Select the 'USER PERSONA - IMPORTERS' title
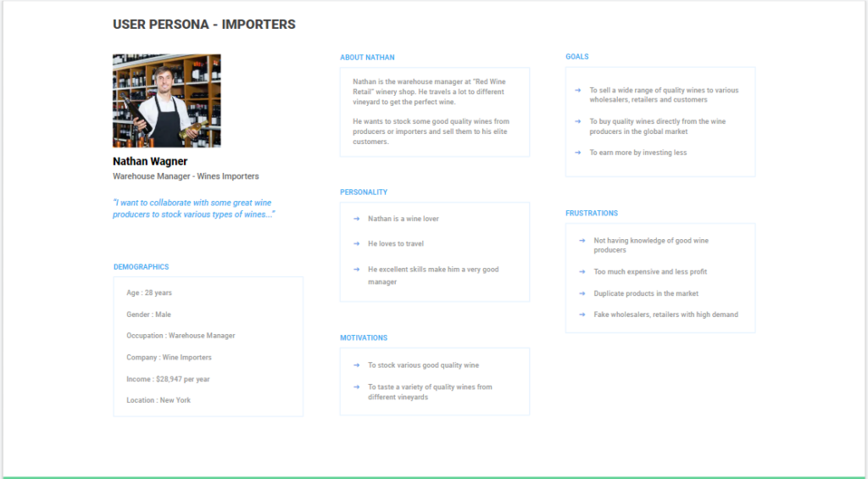The height and width of the screenshot is (479, 868). coord(204,25)
